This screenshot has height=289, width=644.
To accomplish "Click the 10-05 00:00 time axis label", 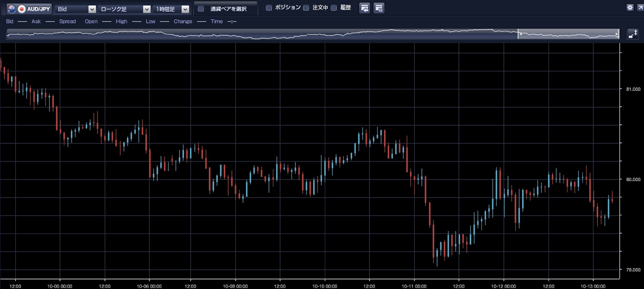I will 60,286.
